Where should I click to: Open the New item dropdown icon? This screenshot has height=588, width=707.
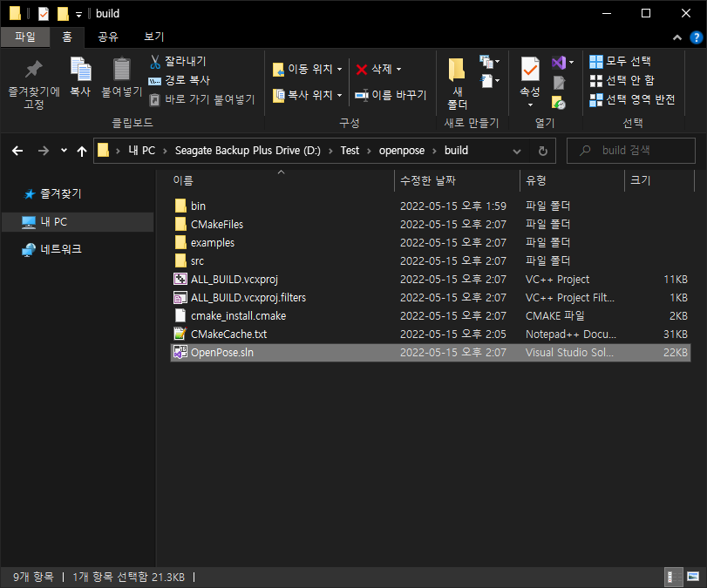click(490, 61)
